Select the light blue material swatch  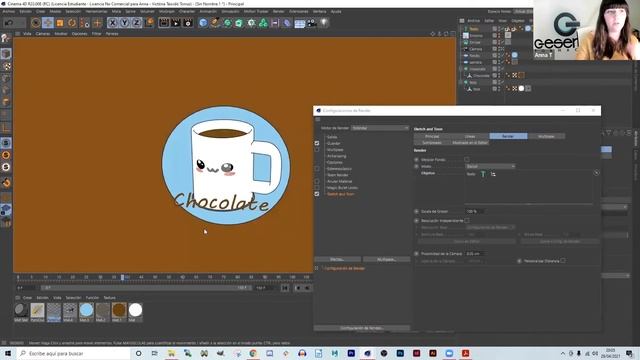[x=86, y=311]
